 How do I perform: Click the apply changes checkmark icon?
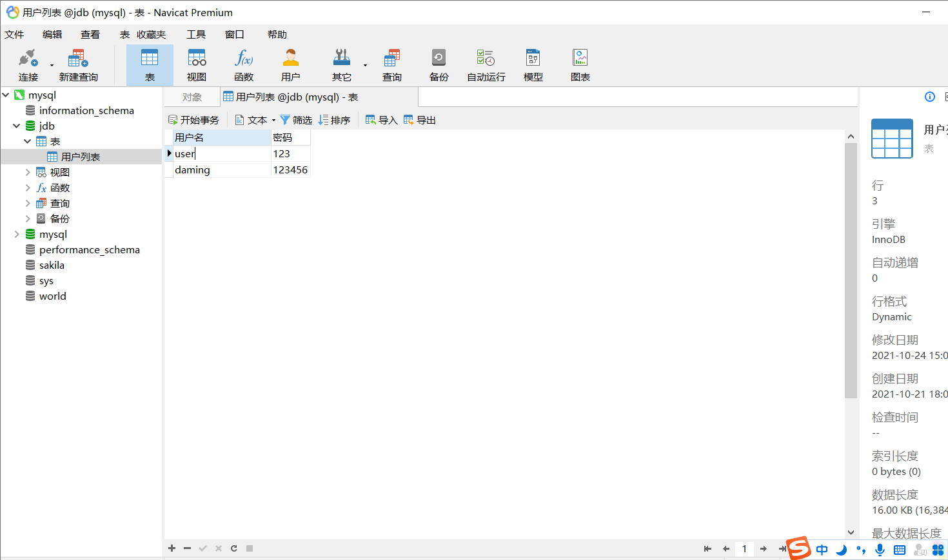pyautogui.click(x=202, y=548)
